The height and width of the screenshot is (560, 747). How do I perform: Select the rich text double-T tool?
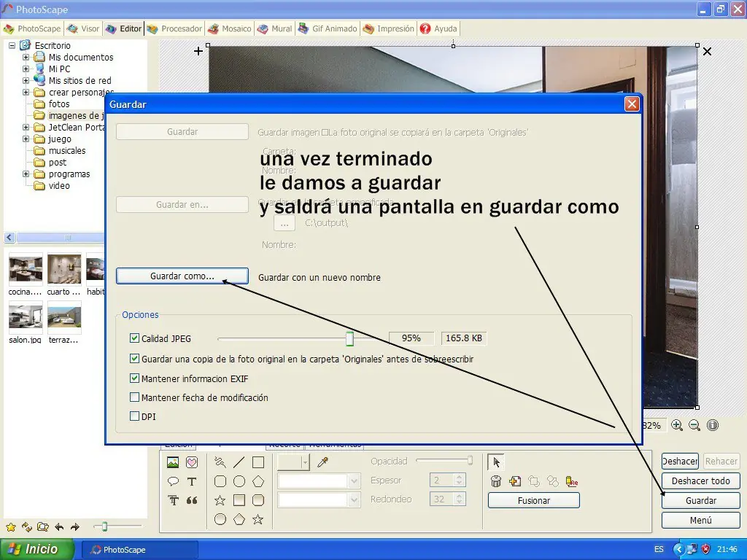(x=173, y=500)
